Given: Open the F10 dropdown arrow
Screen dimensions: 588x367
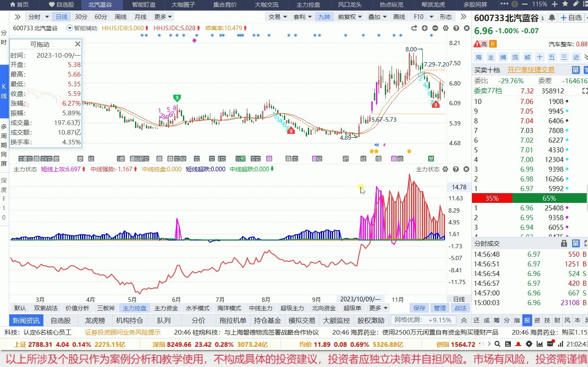Looking at the screenshot, I should [431, 17].
